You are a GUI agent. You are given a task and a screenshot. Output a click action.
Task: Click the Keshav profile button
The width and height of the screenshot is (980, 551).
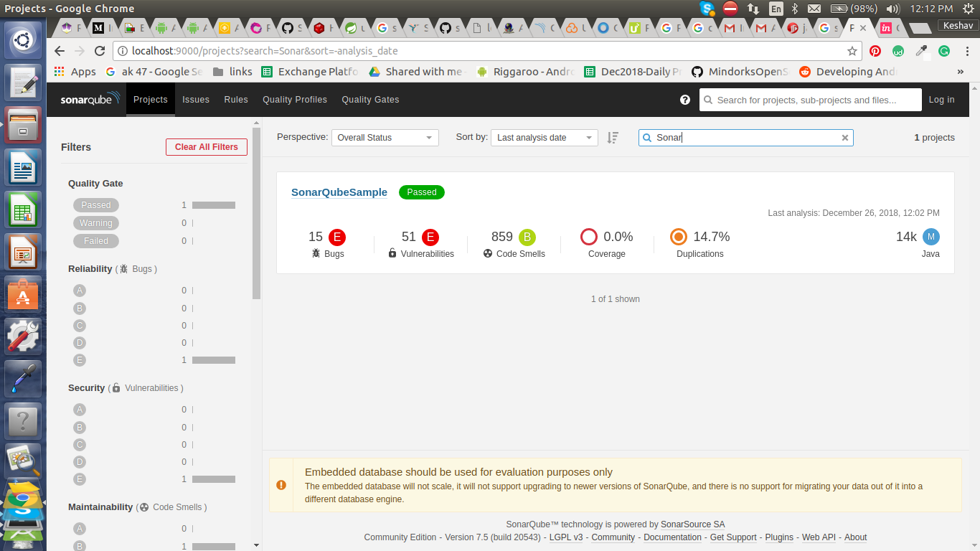click(x=958, y=25)
